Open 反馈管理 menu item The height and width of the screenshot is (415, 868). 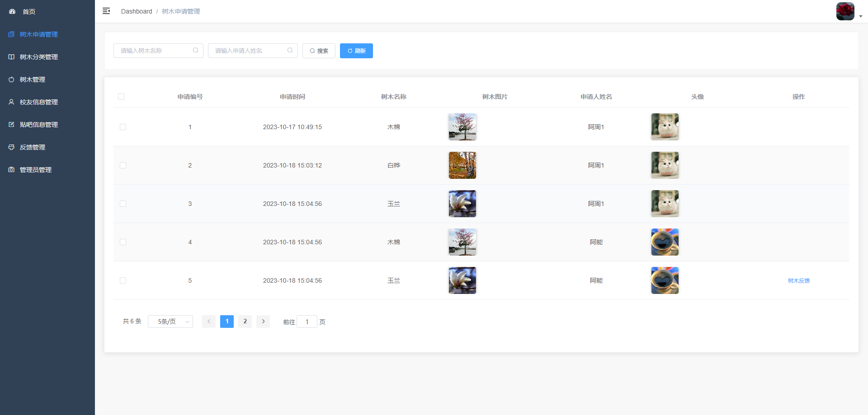point(33,147)
